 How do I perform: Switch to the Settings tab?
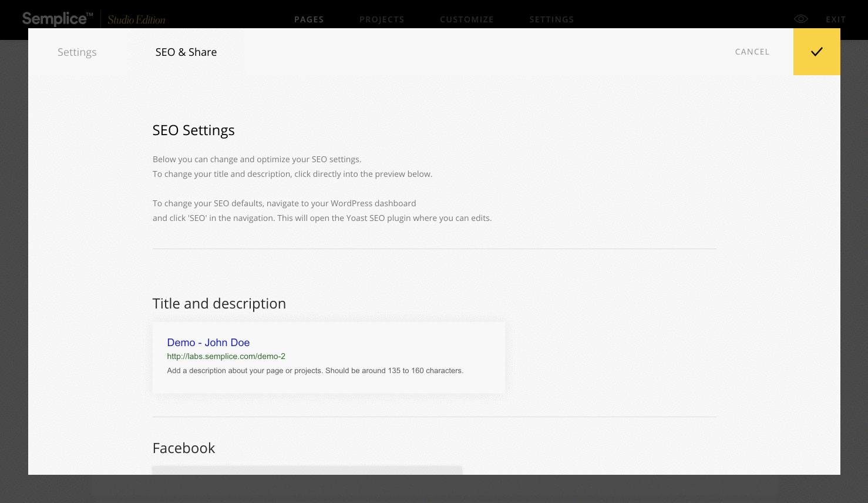point(77,52)
